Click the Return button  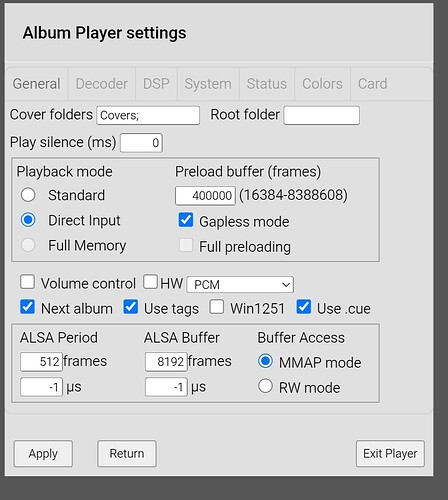pyautogui.click(x=127, y=454)
